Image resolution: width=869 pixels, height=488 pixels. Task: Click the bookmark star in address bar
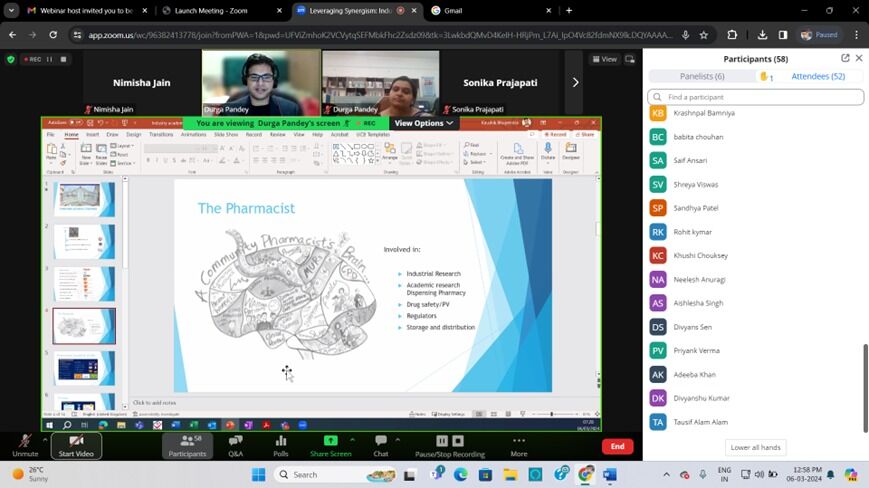click(705, 34)
